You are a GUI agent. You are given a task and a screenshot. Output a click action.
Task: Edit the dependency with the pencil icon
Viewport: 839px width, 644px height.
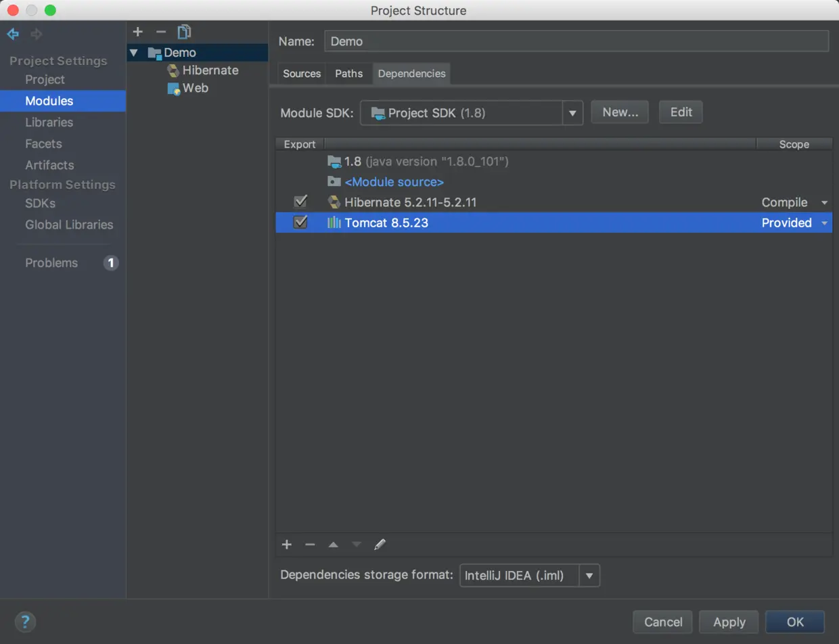tap(380, 545)
